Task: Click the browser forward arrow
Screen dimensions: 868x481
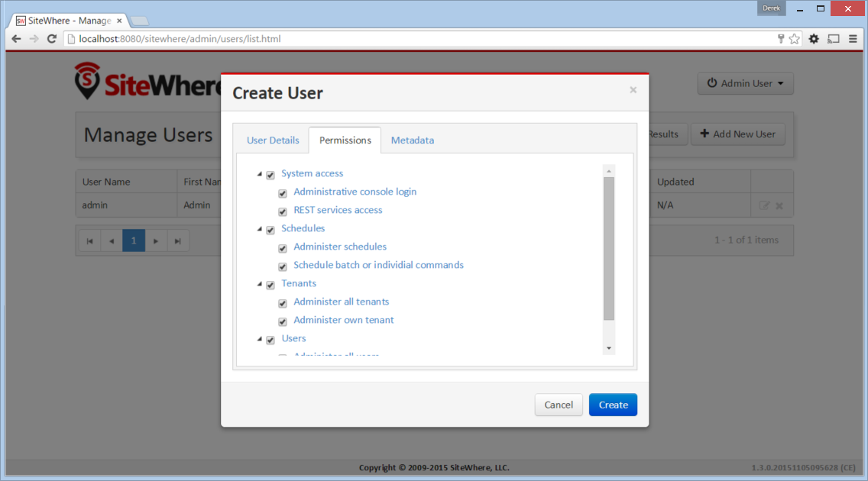Action: click(34, 39)
